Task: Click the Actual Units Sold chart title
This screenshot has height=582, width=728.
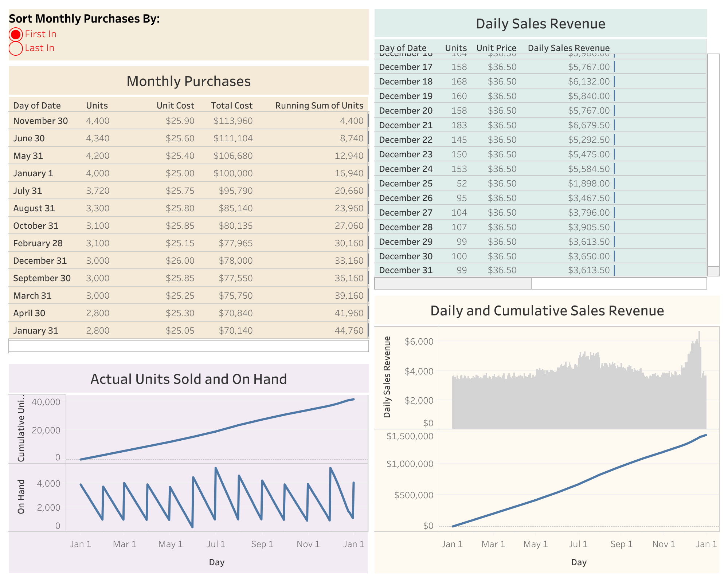Action: (188, 379)
